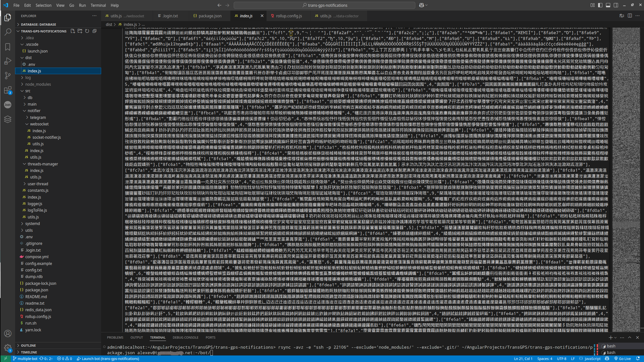Viewport: 644px width, 362px height.
Task: Toggle the bottom panel layout button
Action: coord(608,5)
